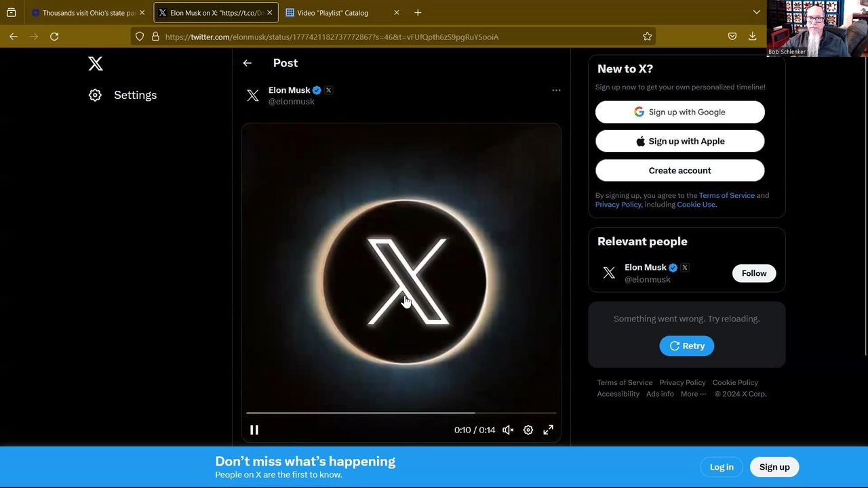The image size is (868, 488).
Task: Click Sign up with Google
Action: (x=679, y=112)
